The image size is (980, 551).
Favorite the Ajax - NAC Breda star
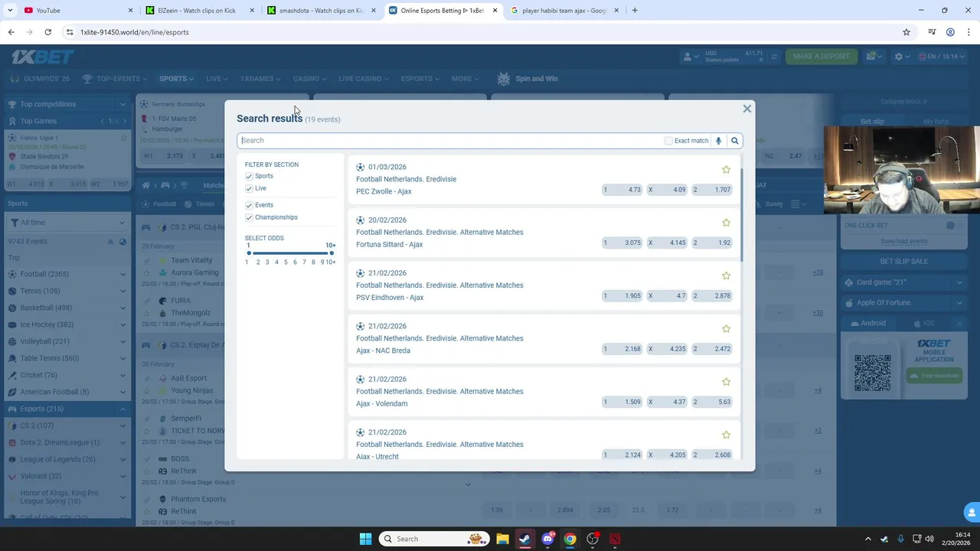point(726,328)
